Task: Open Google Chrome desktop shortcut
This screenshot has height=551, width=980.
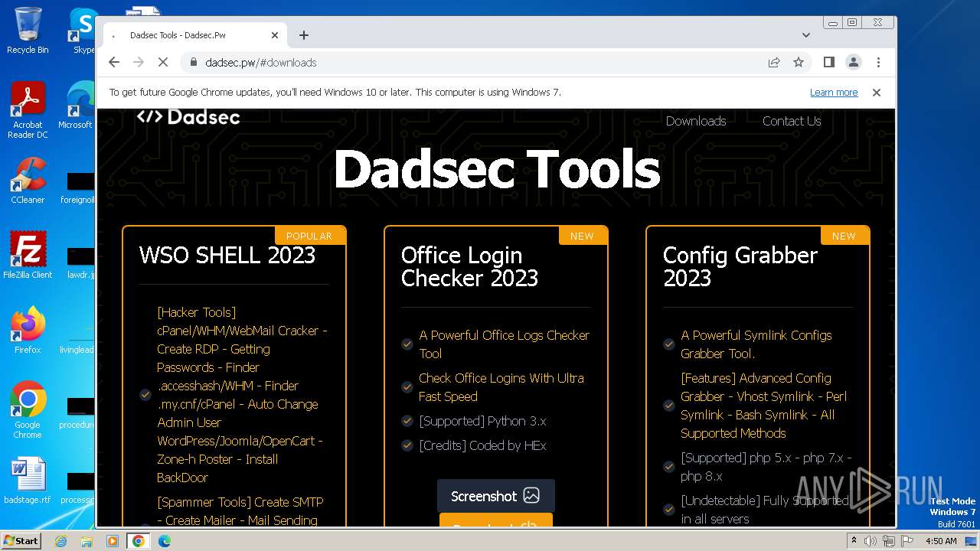Action: tap(28, 410)
